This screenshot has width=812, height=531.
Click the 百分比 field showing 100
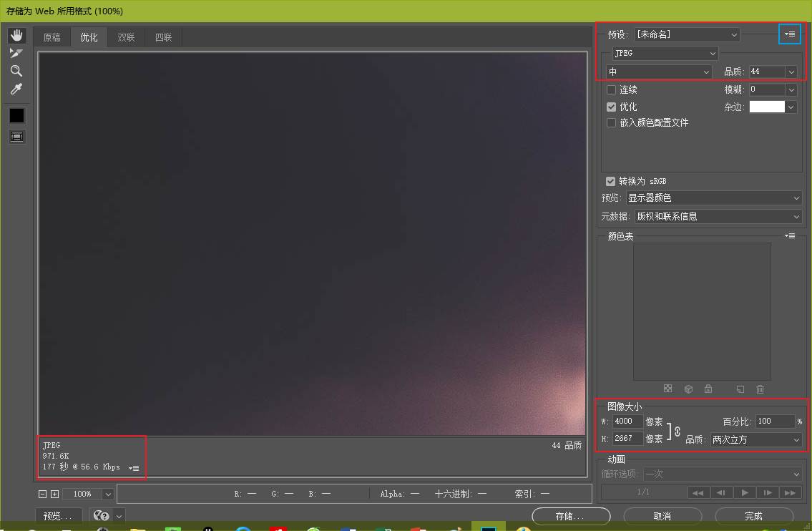(x=775, y=422)
